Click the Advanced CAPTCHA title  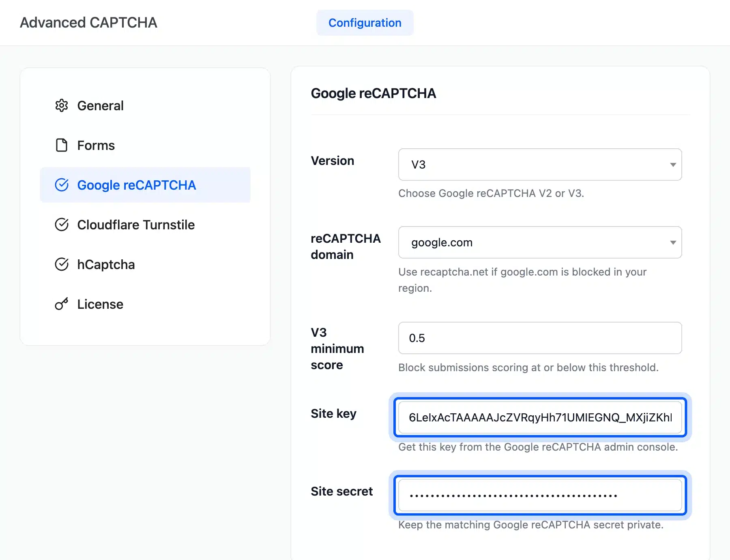click(88, 23)
